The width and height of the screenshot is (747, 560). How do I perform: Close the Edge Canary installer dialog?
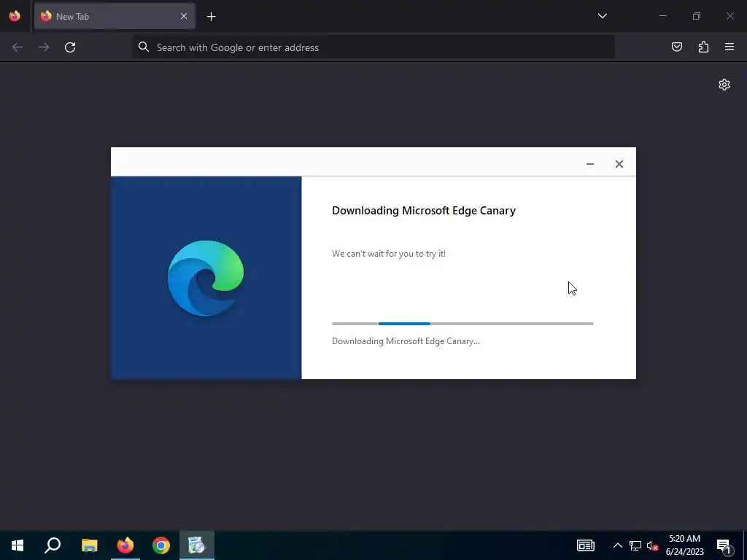click(619, 164)
